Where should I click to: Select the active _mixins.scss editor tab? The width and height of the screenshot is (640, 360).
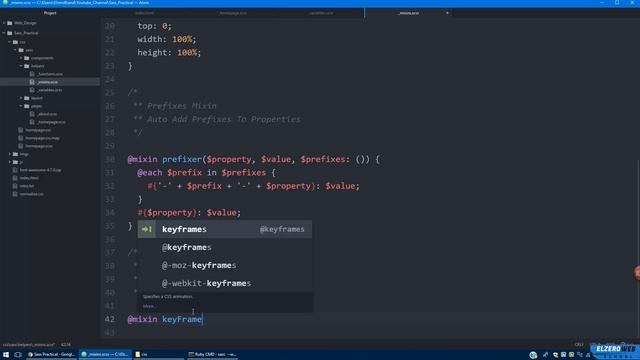point(408,13)
